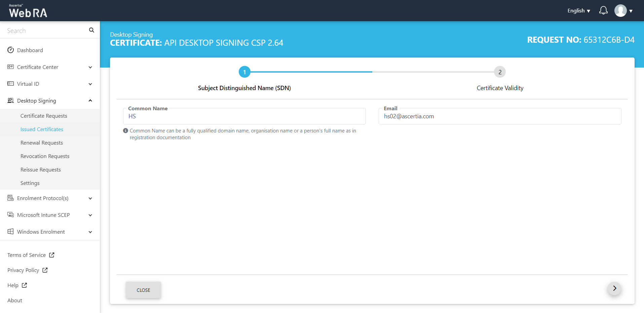644x313 pixels.
Task: Click the next arrow button
Action: point(614,288)
